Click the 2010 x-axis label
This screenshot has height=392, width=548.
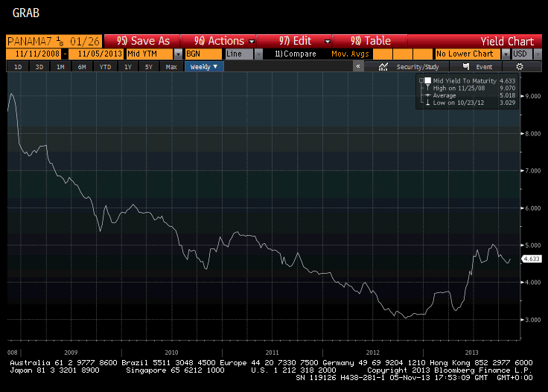coord(171,353)
